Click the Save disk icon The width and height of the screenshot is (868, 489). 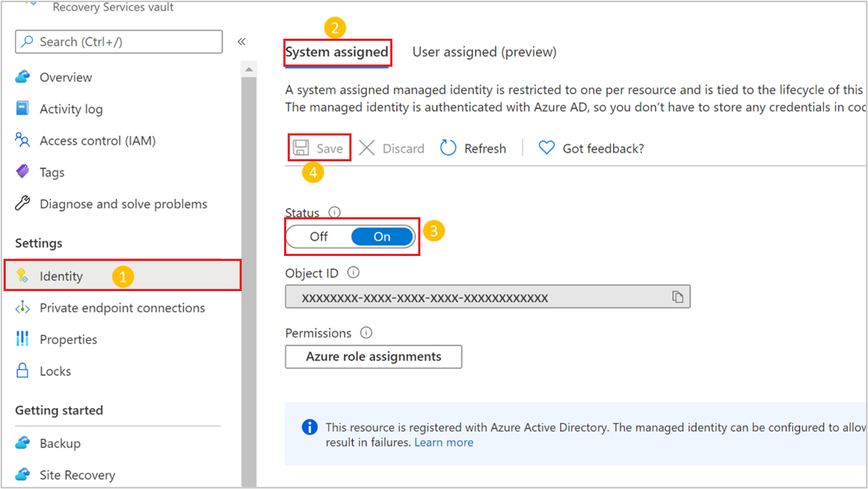[301, 148]
